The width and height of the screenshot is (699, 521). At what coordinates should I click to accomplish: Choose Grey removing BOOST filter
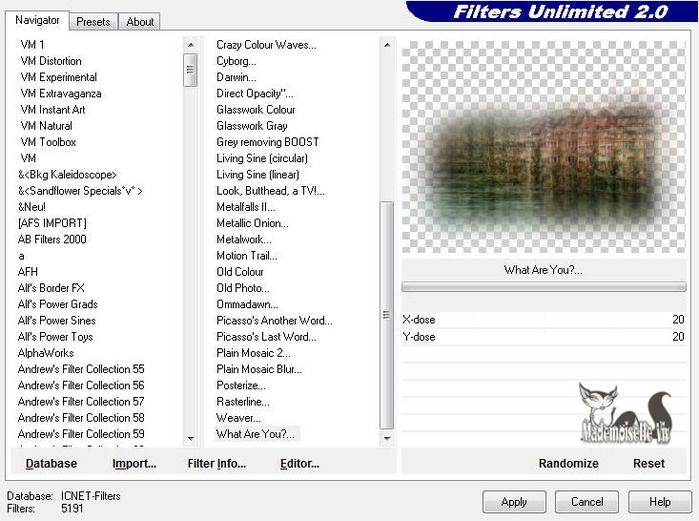(x=267, y=142)
